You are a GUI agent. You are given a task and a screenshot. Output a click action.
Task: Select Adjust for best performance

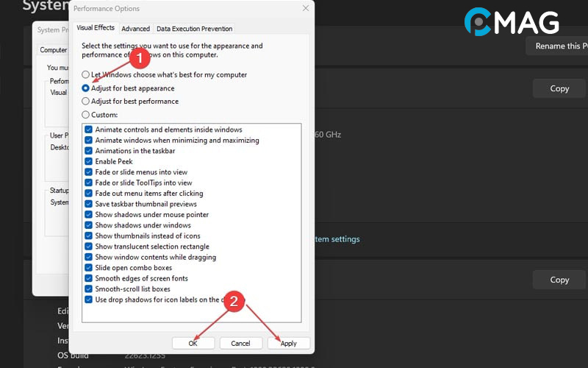coord(86,102)
